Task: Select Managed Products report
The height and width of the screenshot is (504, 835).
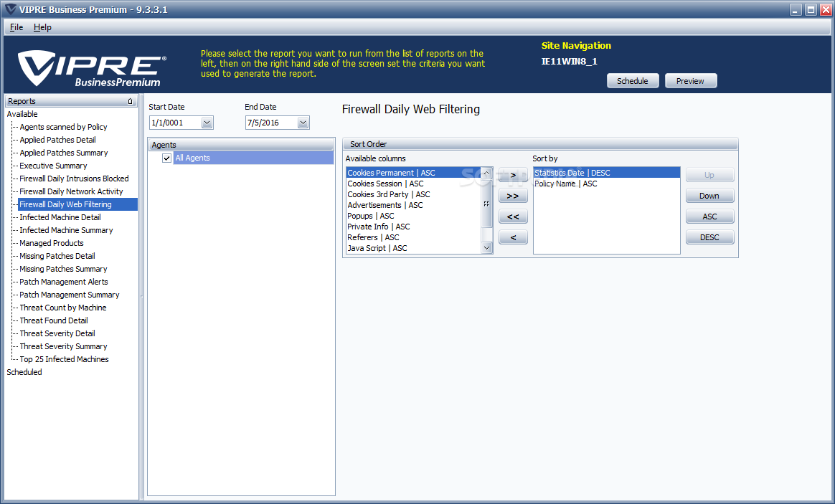Action: point(51,243)
